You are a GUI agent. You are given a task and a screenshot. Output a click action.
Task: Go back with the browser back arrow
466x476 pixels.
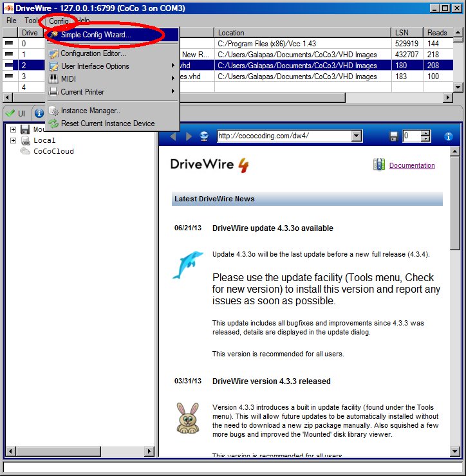pos(172,136)
